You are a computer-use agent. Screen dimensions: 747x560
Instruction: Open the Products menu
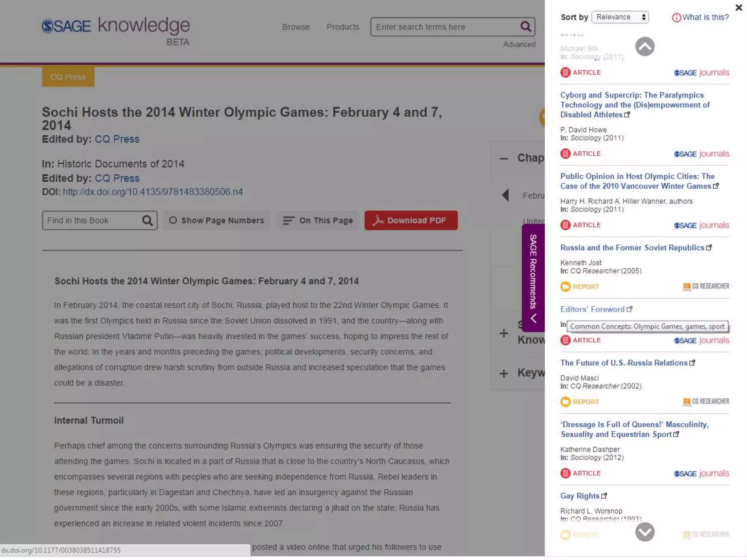pos(342,27)
